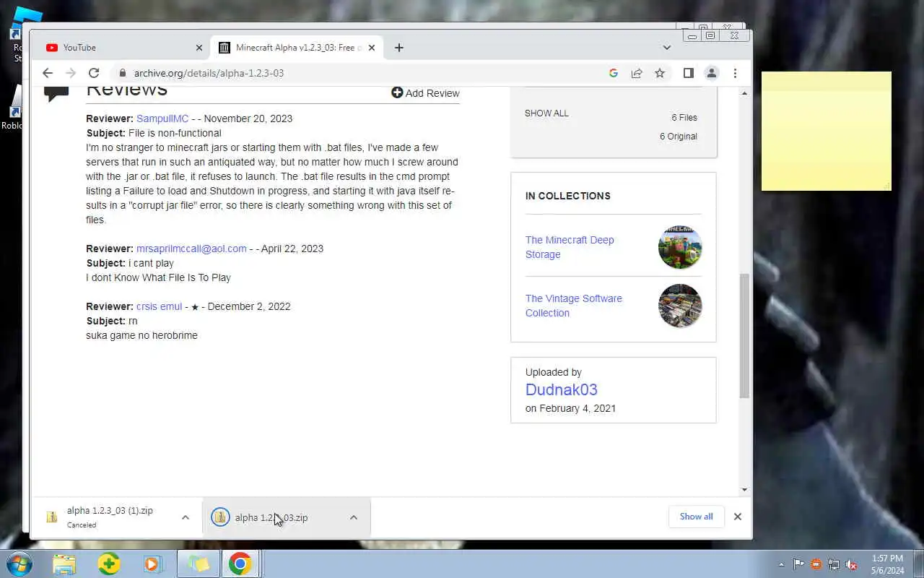Screen dimensions: 924x578
Task: Click the address bar URL field
Action: tap(361, 73)
